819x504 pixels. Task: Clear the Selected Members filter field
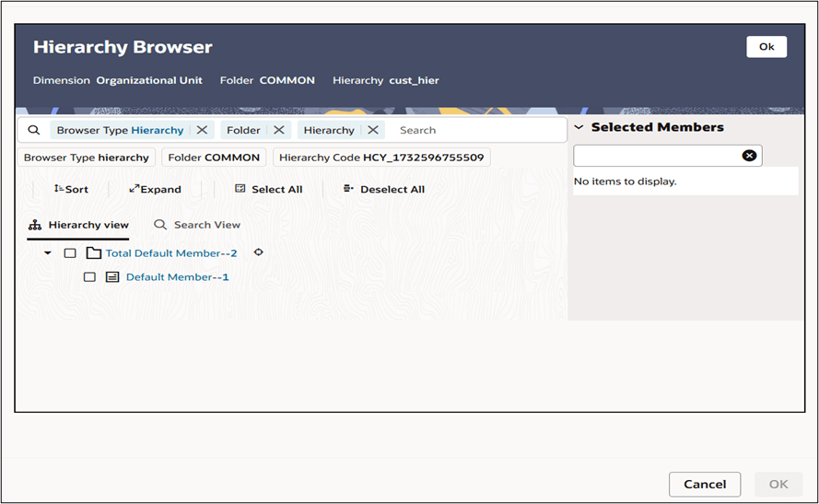pos(750,156)
